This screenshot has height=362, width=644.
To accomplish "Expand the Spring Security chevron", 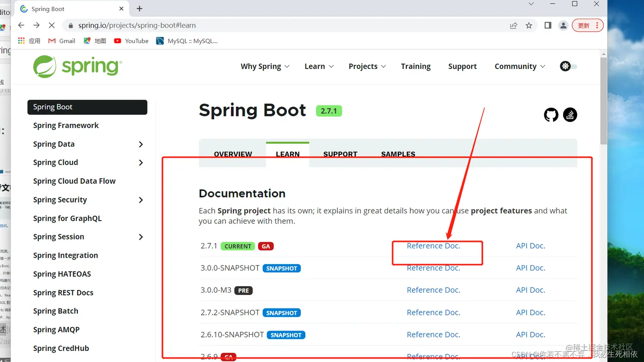I will pyautogui.click(x=141, y=200).
